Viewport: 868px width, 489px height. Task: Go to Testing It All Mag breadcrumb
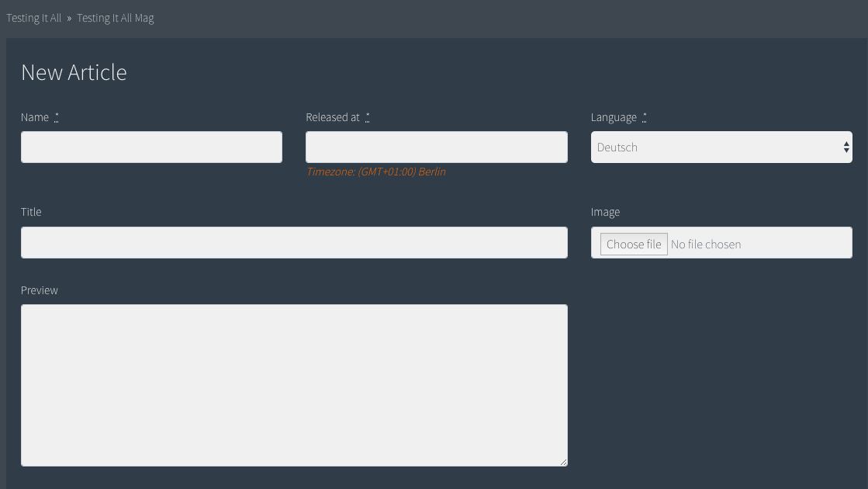[x=115, y=18]
